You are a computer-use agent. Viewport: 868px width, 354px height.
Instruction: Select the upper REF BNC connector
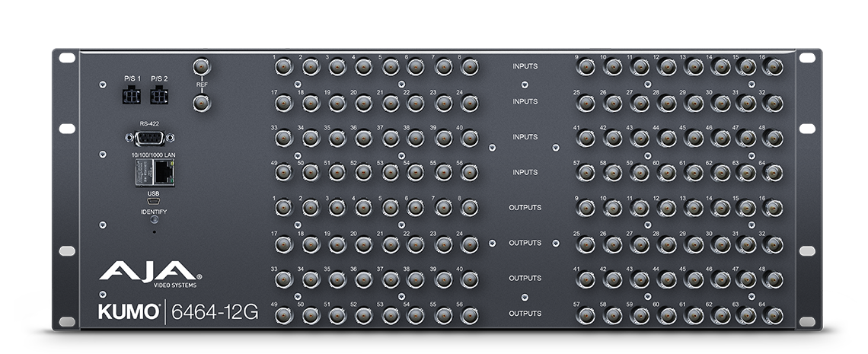202,68
